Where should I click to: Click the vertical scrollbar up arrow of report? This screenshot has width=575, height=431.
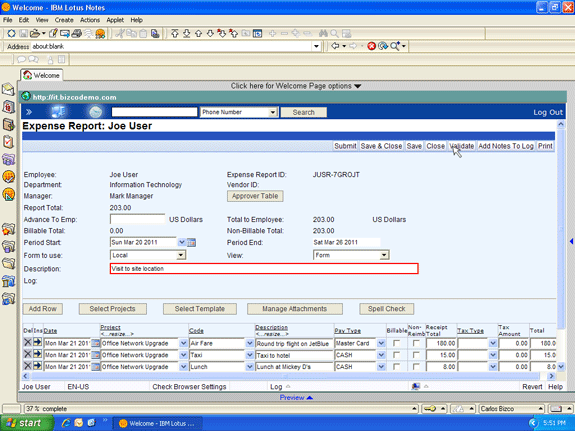pos(561,125)
